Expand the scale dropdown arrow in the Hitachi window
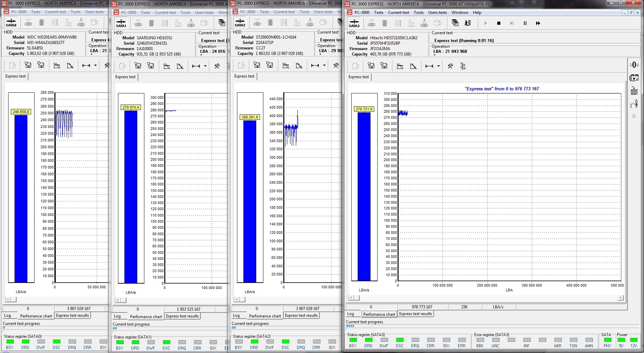644x353 pixels. [x=438, y=66]
